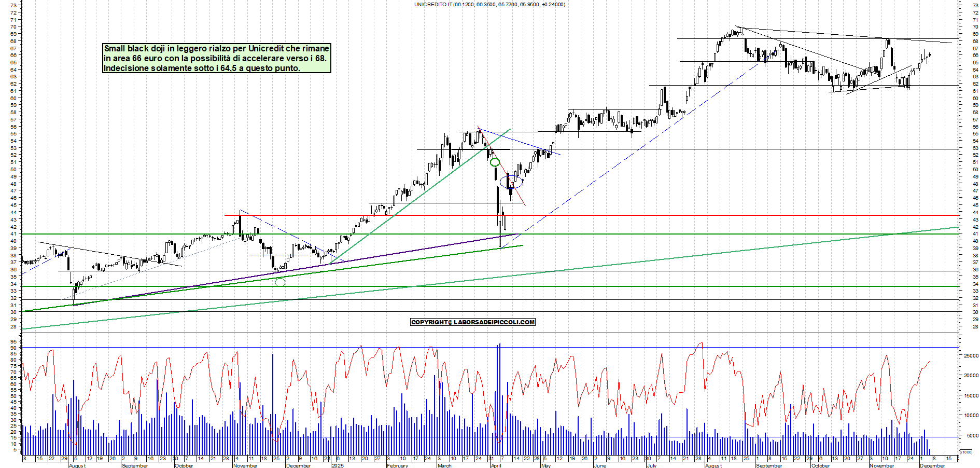Viewport: 980px width, 468px height.
Task: Click the 73 price label on right axis
Action: click(x=975, y=5)
